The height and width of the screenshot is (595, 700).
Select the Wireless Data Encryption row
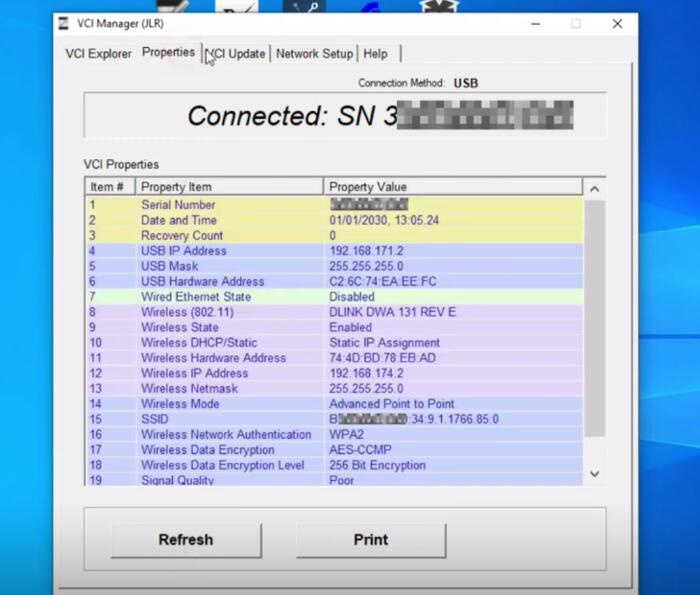click(334, 450)
